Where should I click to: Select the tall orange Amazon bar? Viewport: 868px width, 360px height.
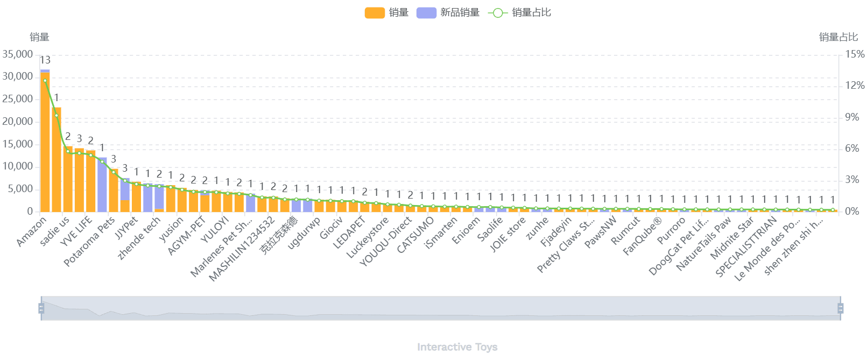click(45, 143)
